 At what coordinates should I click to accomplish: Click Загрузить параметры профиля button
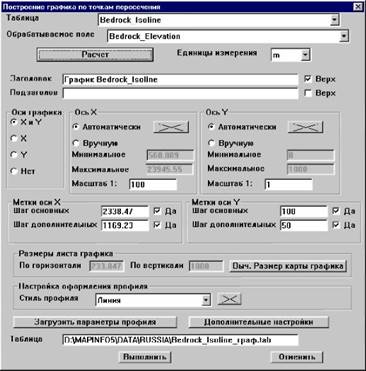click(x=95, y=322)
